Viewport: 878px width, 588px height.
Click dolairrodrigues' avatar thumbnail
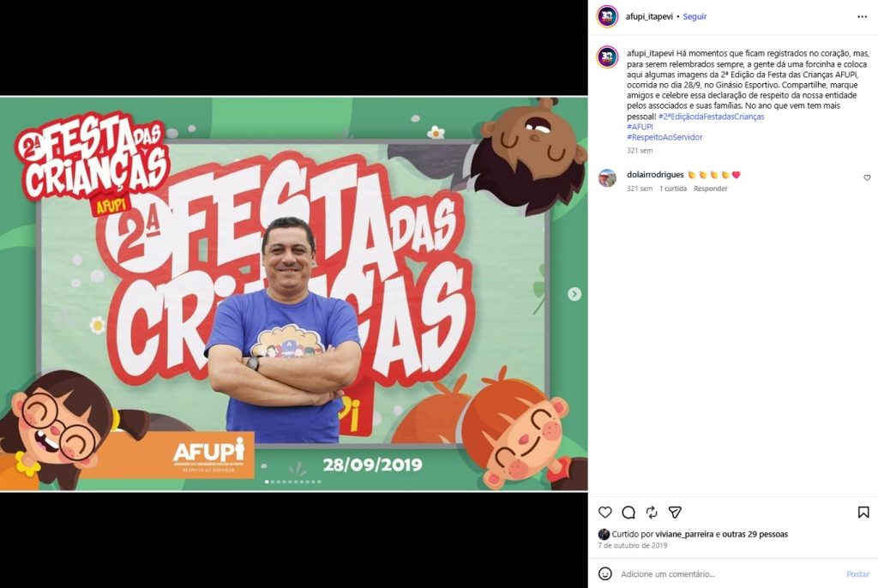click(607, 178)
